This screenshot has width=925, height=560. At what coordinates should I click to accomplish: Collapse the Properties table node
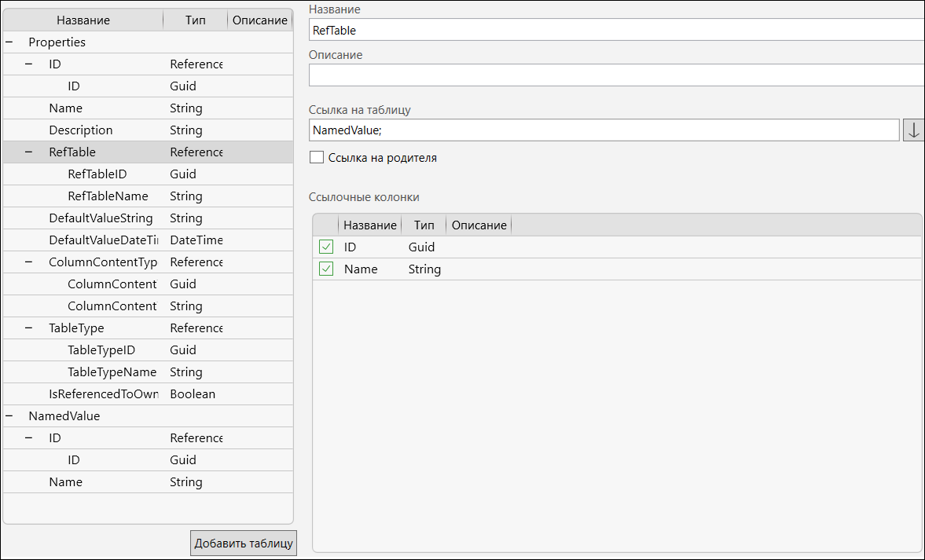pyautogui.click(x=9, y=42)
